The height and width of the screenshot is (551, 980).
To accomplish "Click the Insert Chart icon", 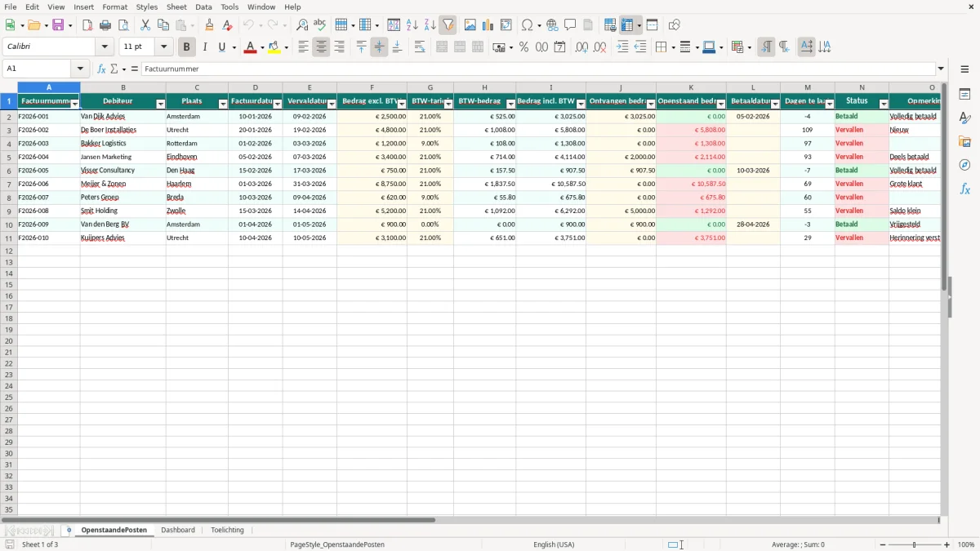I will (x=488, y=25).
